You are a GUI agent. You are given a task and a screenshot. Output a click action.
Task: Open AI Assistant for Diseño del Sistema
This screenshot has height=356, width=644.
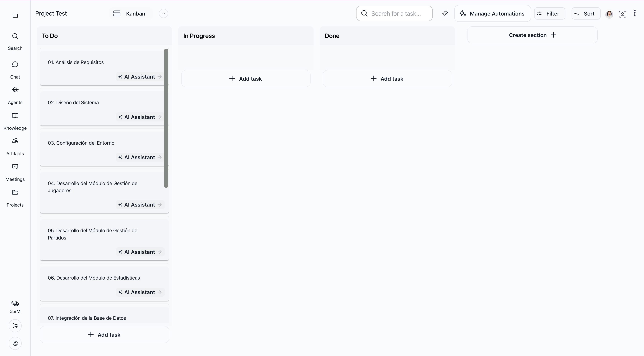pyautogui.click(x=140, y=117)
